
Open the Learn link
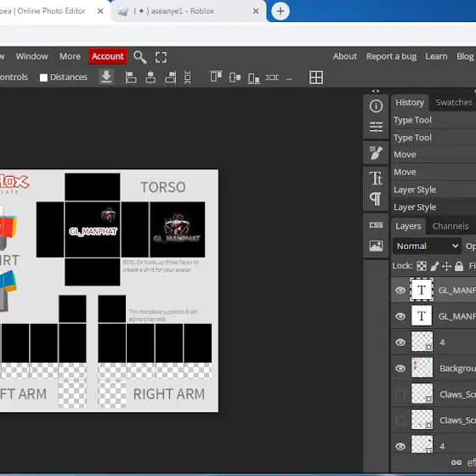point(436,56)
